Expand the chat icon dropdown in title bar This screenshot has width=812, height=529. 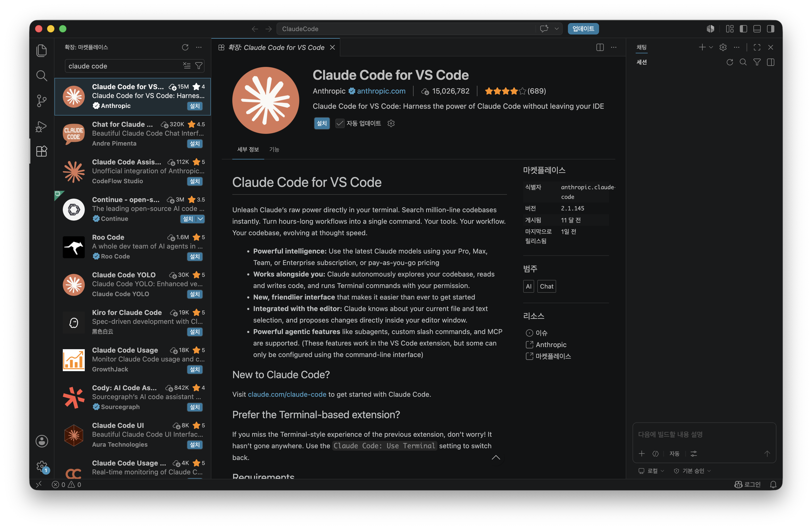tap(557, 29)
